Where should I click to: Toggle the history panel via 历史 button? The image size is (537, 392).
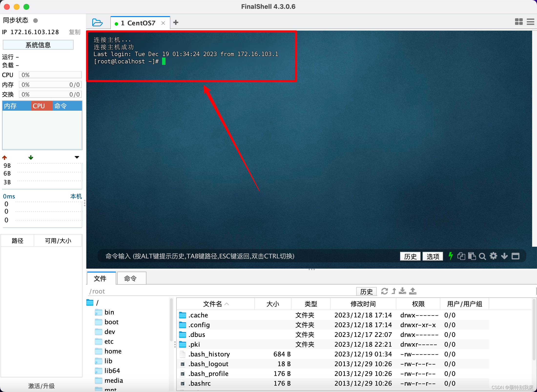[x=410, y=256]
